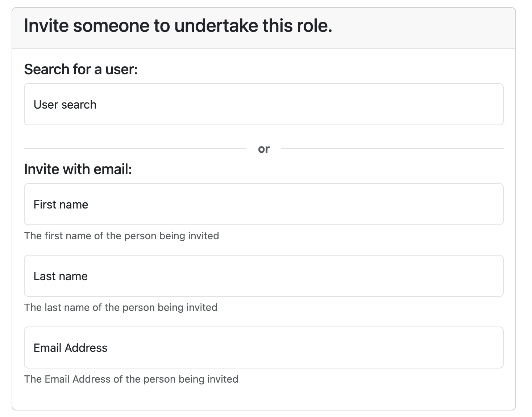This screenshot has height=417, width=532.
Task: Click the last name helper text
Action: click(x=121, y=307)
